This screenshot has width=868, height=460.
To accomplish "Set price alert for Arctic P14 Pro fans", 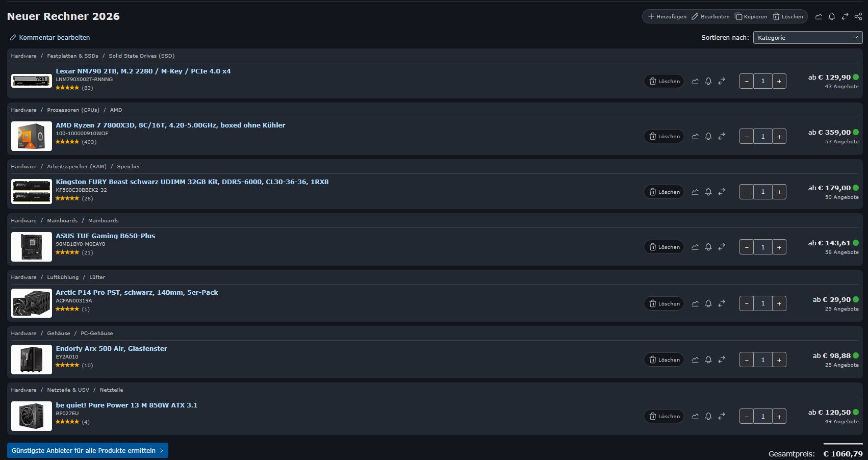I will pos(708,303).
